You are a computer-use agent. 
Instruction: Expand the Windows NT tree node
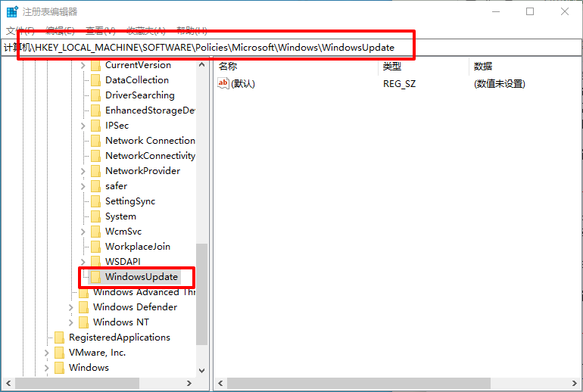coord(71,322)
